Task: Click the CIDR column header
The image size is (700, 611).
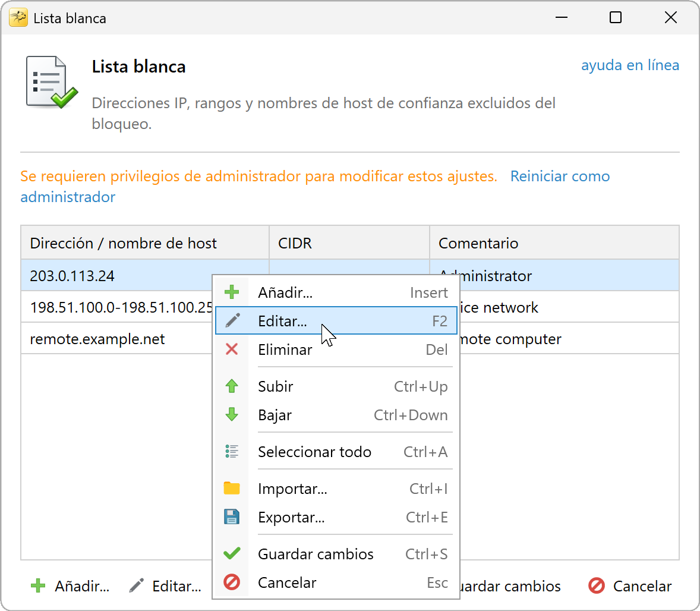Action: 349,242
